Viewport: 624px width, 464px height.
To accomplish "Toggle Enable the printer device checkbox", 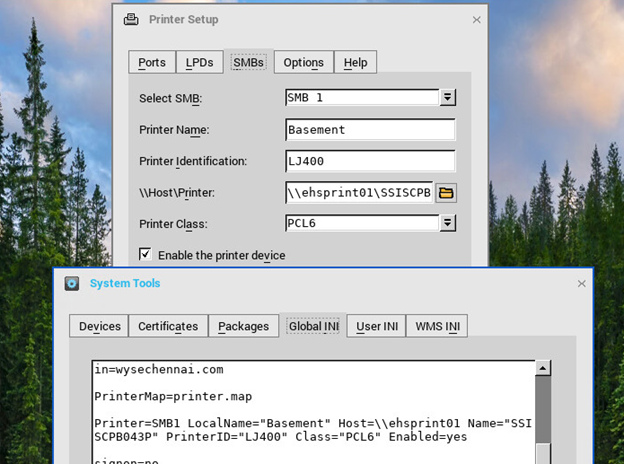I will 145,254.
